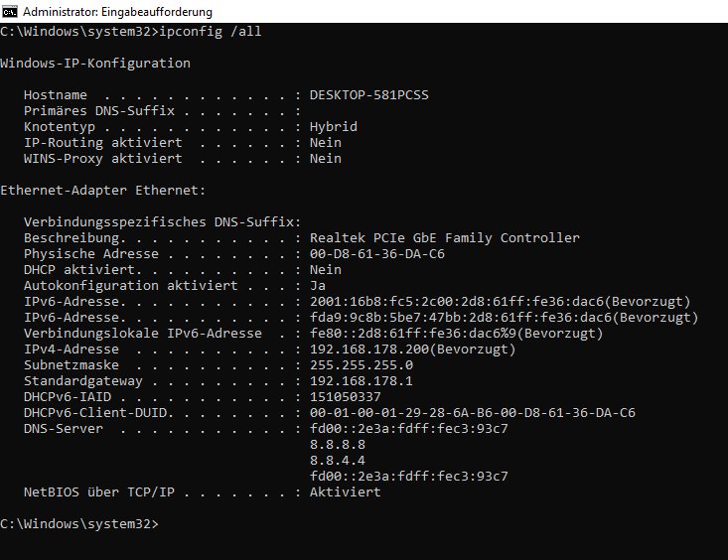
Task: Click the typed ipconfig /all command
Action: click(x=211, y=32)
